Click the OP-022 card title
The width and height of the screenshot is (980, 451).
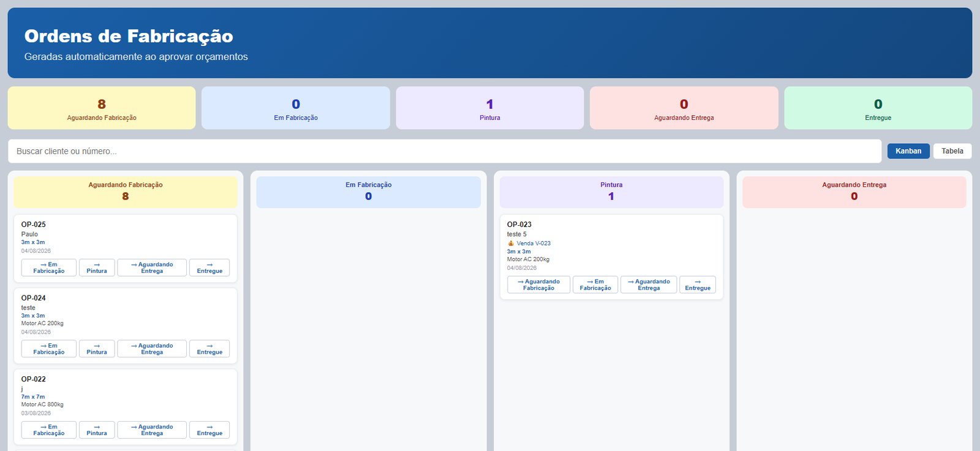pyautogui.click(x=34, y=379)
